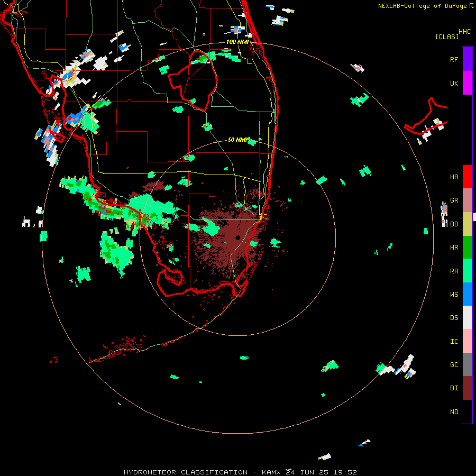Click the Hydrometeor Classification KAMX caption
476x476 pixels.
(240, 472)
